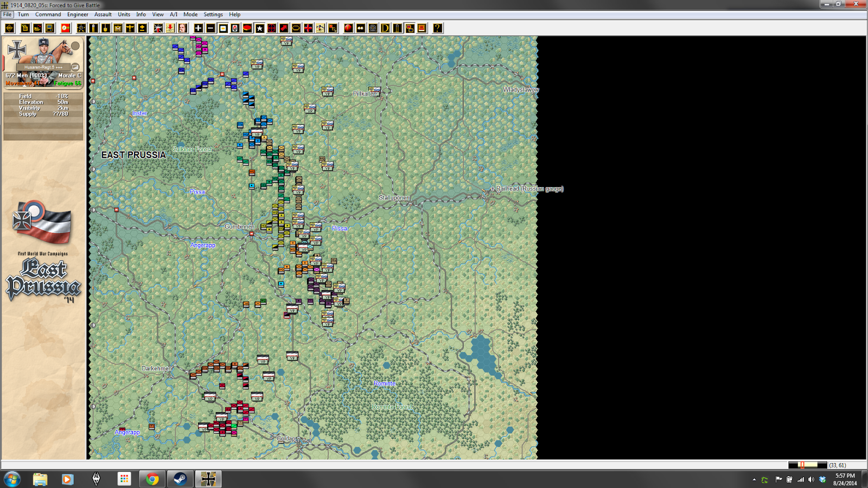Viewport: 868px width, 488px height.
Task: Click the shovel dig-in toolbar icon
Action: coord(106,28)
